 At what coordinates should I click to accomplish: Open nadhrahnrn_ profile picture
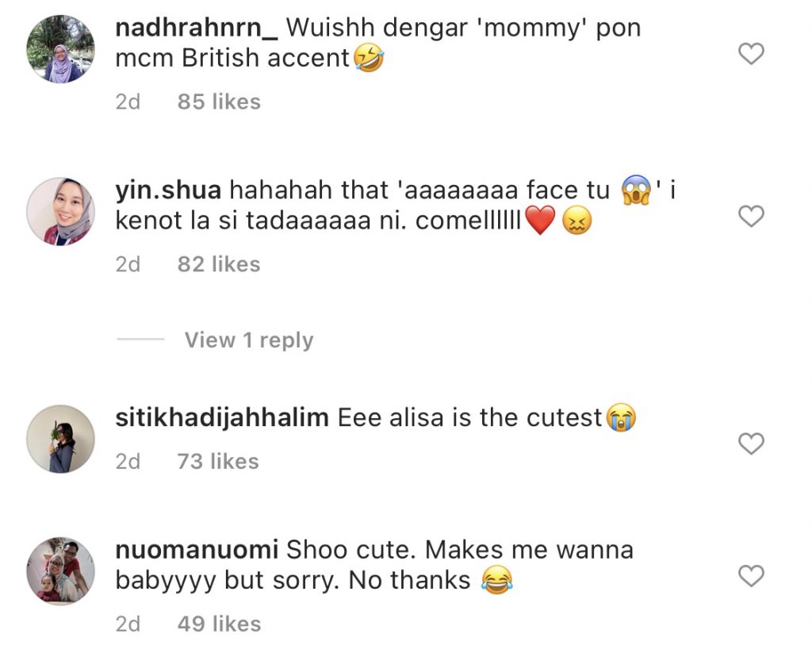pos(60,49)
